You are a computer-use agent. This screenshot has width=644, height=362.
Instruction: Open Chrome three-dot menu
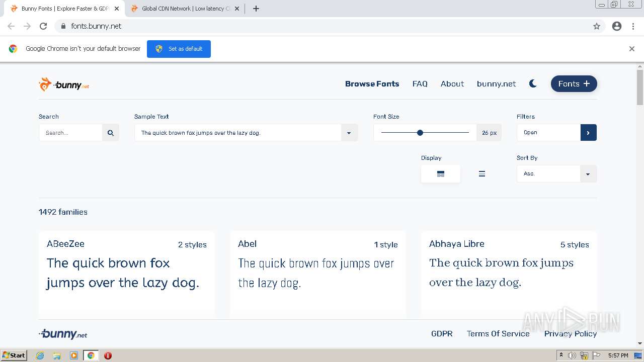[633, 26]
